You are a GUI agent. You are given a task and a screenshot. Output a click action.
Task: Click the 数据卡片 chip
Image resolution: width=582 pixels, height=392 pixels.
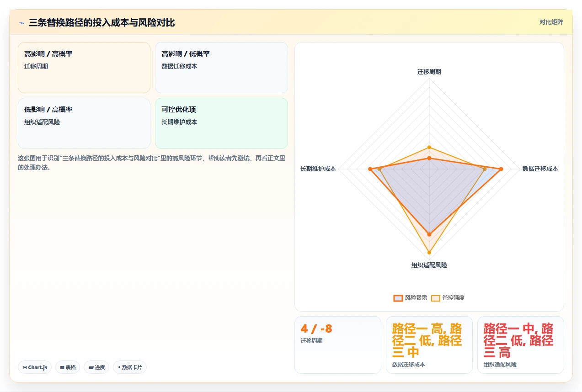(130, 367)
